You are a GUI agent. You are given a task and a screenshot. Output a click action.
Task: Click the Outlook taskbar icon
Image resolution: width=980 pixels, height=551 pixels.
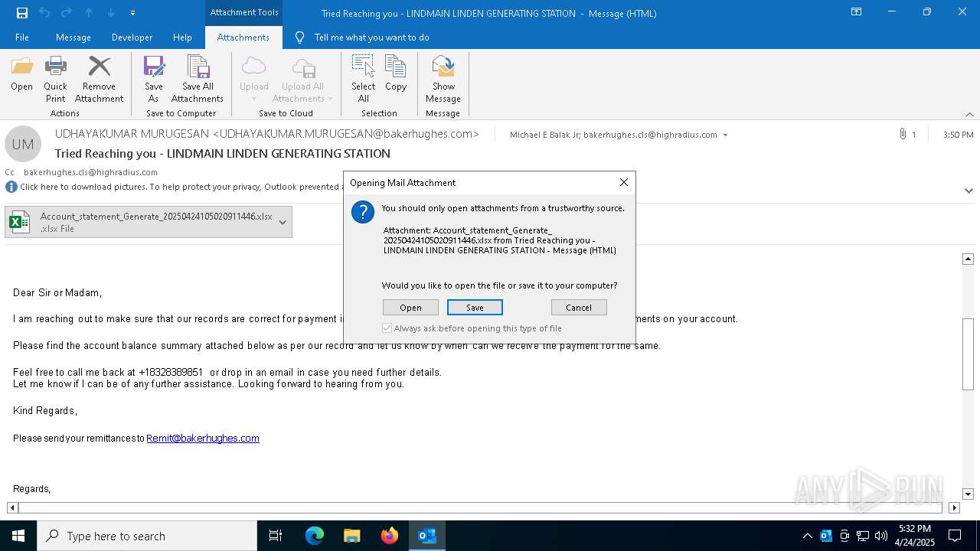coord(426,536)
